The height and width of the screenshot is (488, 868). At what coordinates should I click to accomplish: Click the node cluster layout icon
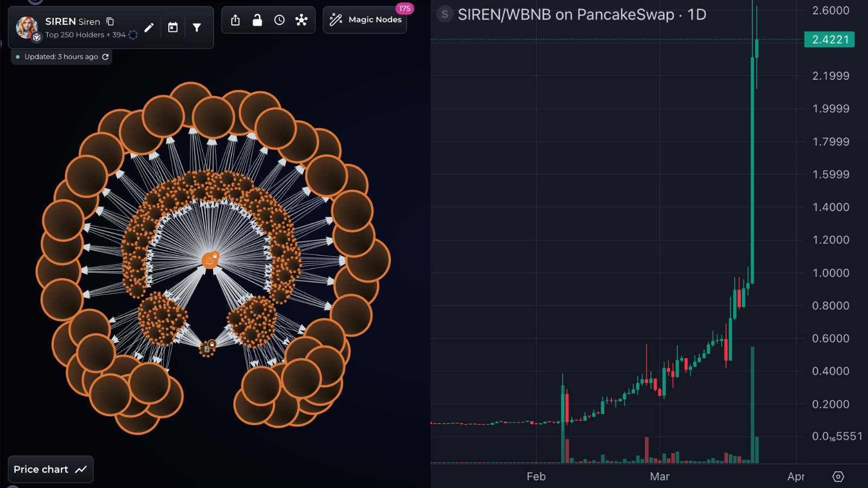pos(302,20)
